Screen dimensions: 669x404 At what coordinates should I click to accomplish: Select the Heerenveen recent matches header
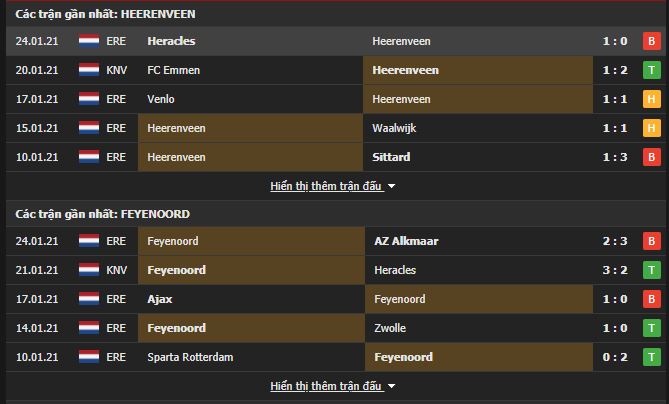coord(105,14)
